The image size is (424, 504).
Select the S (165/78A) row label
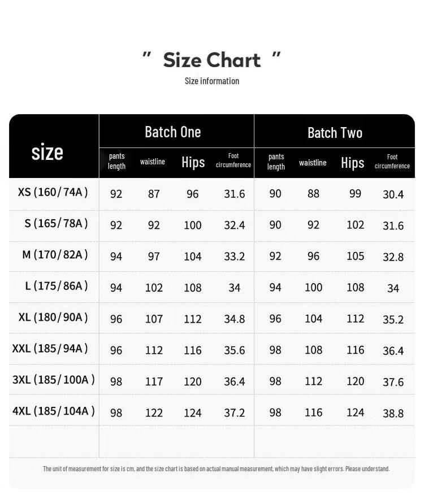57,223
